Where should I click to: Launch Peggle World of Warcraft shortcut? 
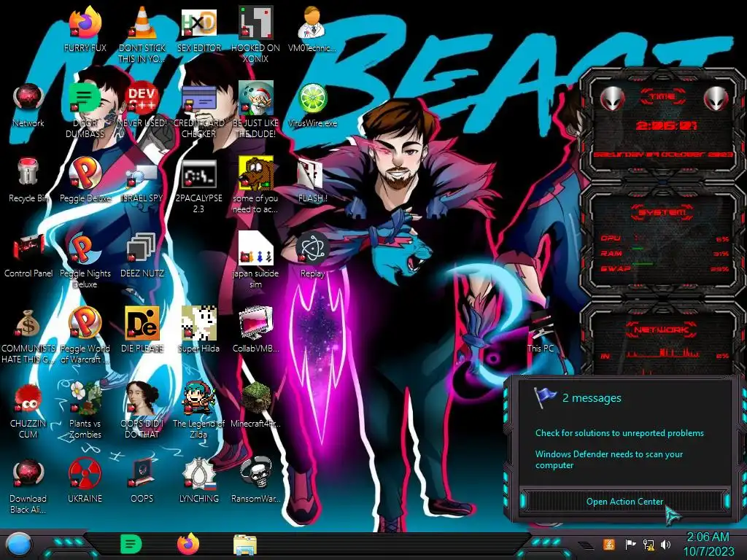pos(85,323)
